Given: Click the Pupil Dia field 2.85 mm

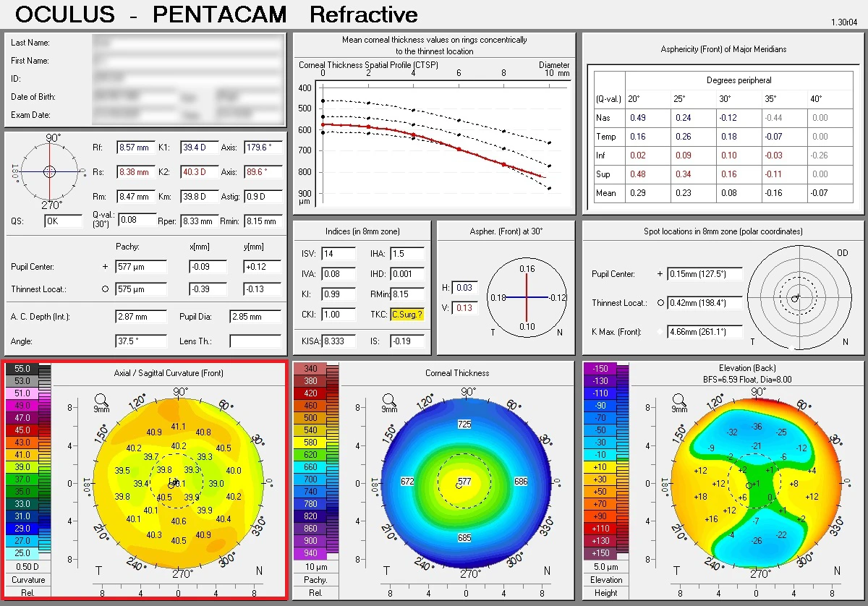Looking at the screenshot, I should 255,317.
